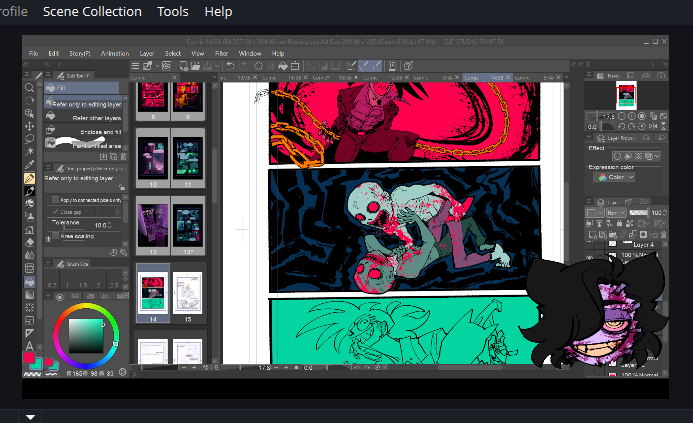Toggle 'Apply to connected pixels only' checkbox

[x=54, y=200]
